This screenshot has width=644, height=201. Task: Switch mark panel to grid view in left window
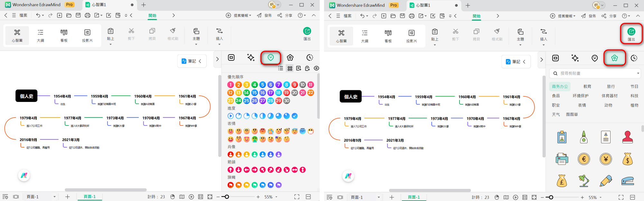(290, 68)
